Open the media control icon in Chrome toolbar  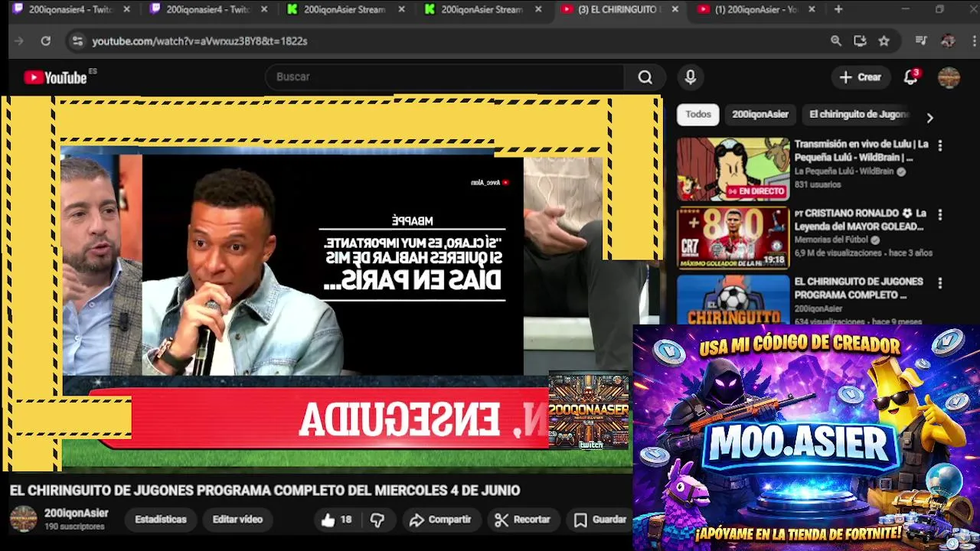(x=921, y=41)
